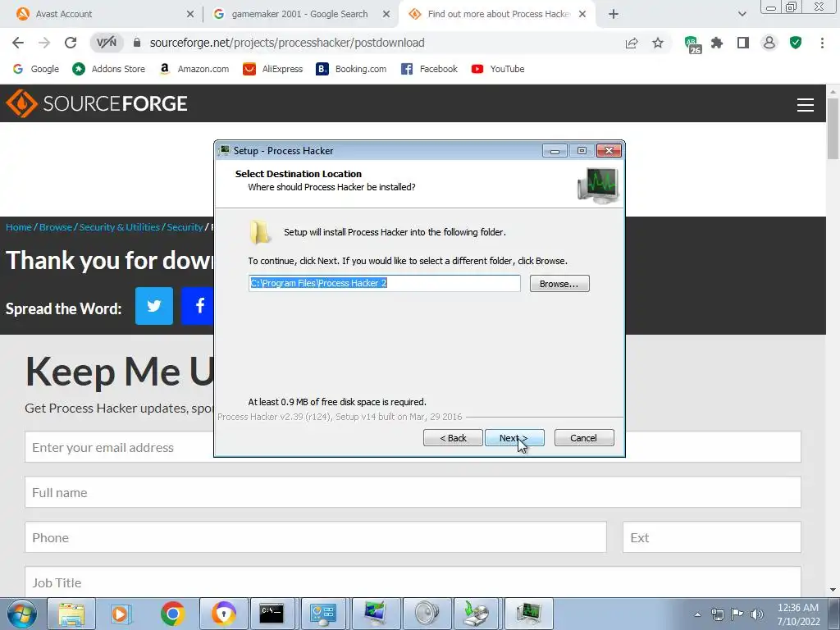The width and height of the screenshot is (840, 630).
Task: Click the padlock site info icon
Action: pyautogui.click(x=137, y=43)
